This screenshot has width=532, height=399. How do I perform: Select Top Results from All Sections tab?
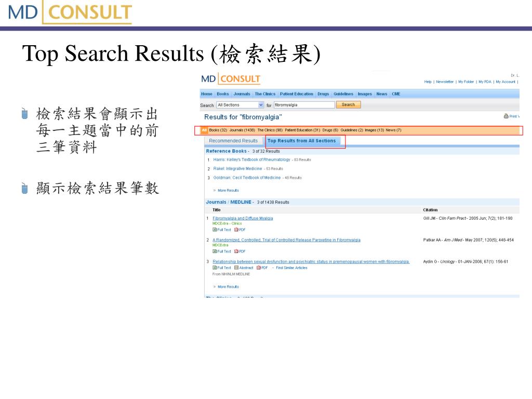(x=302, y=141)
